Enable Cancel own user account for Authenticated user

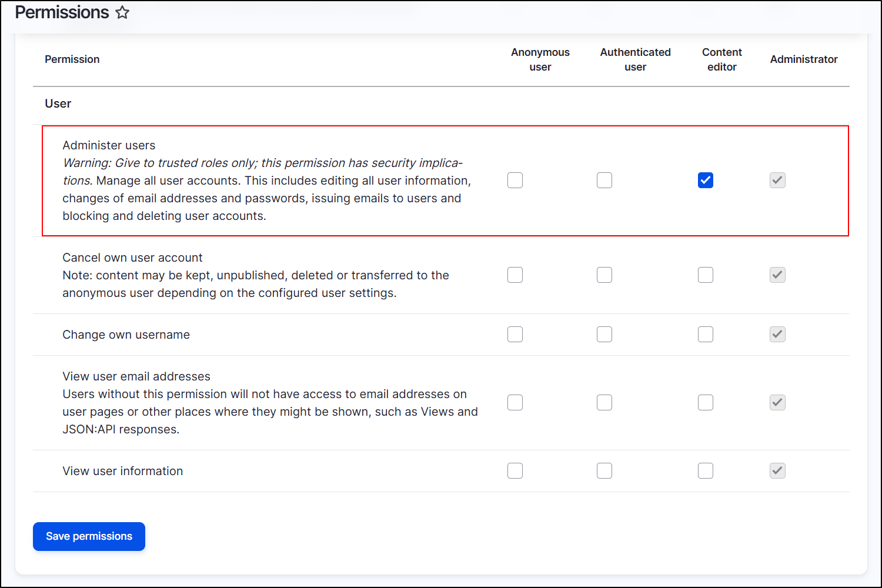tap(604, 275)
